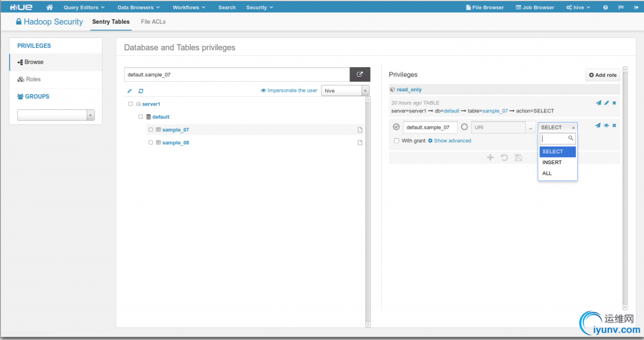
Task: Click the pin icon above the tree
Action: [x=130, y=90]
